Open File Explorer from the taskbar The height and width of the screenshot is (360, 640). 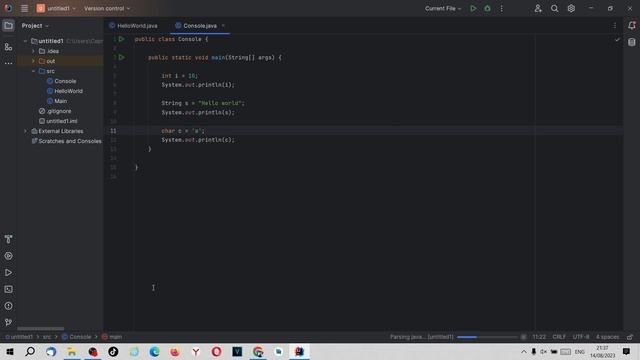coord(72,351)
